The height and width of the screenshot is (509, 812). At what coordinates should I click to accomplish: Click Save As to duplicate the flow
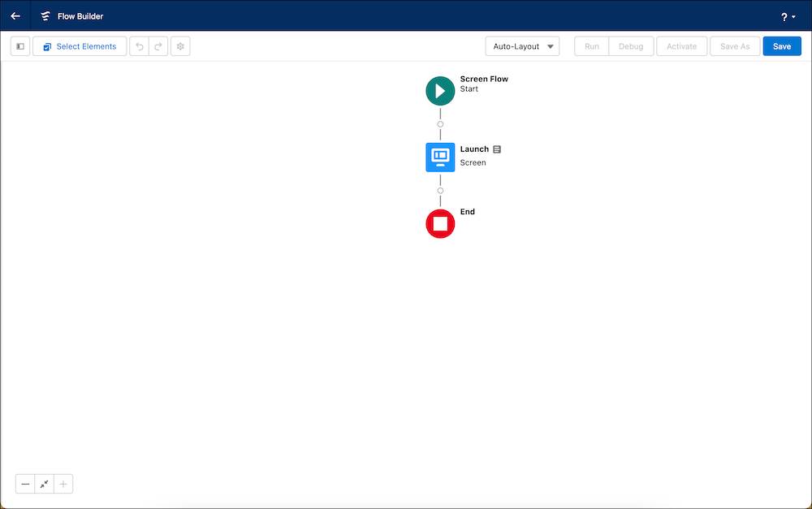pos(734,46)
